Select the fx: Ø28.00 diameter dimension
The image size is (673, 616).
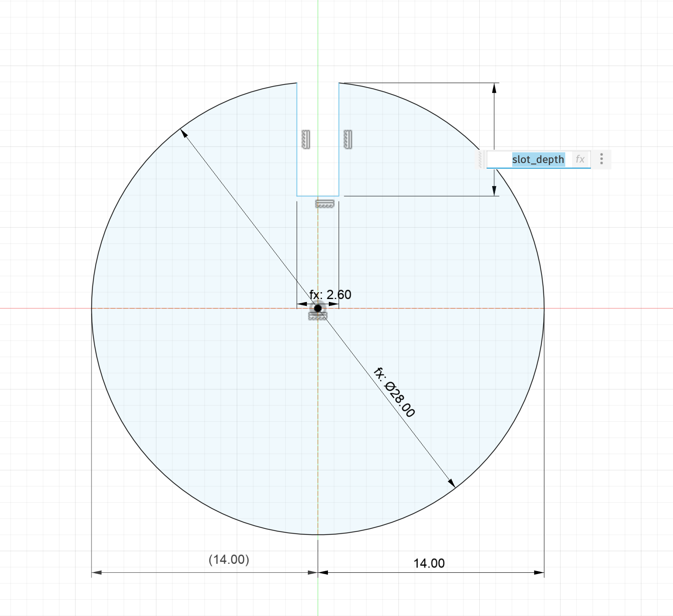(x=394, y=392)
